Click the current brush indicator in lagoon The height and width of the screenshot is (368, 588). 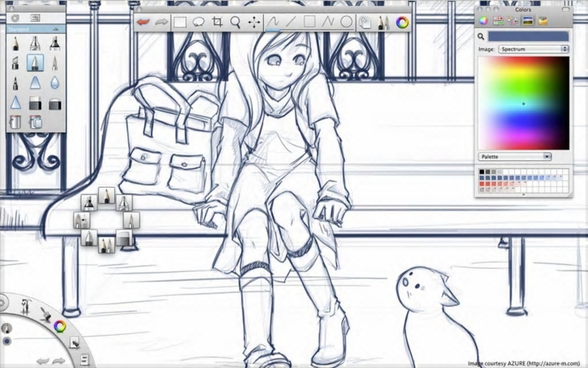(6, 328)
